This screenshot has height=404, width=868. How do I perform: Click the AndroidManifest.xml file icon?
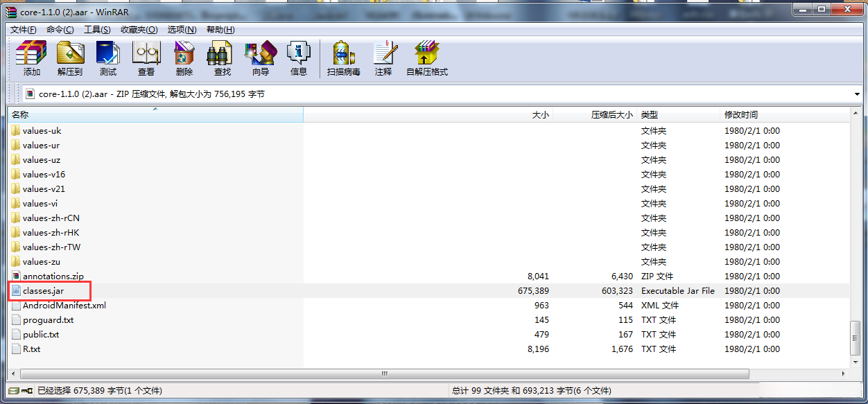tap(16, 306)
